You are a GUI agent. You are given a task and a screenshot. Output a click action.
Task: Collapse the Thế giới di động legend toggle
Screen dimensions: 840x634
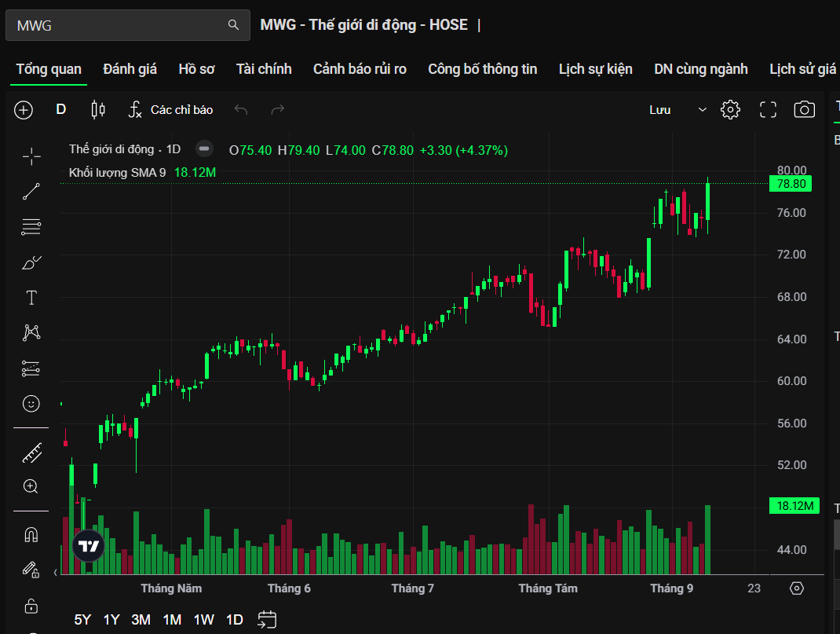(x=204, y=149)
